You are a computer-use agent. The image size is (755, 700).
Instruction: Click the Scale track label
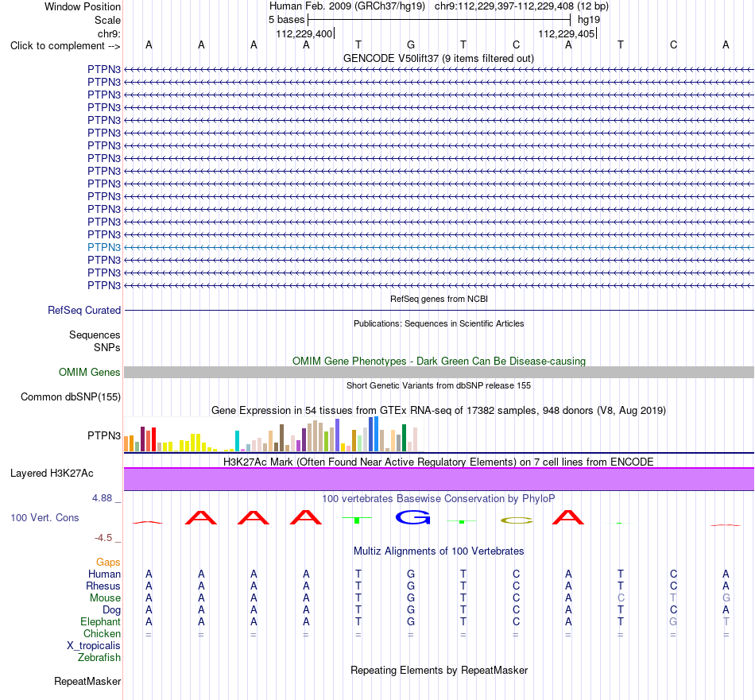tap(107, 20)
